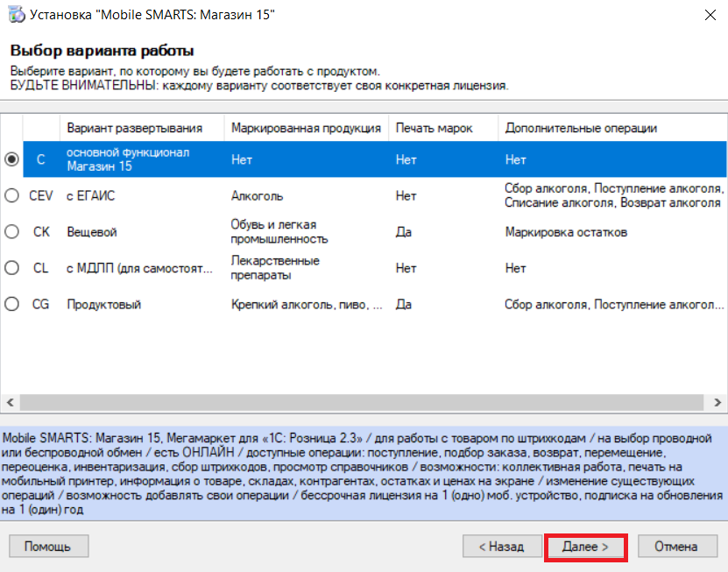Click the Далее > button
Viewport: 728px width, 572px height.
tap(585, 547)
